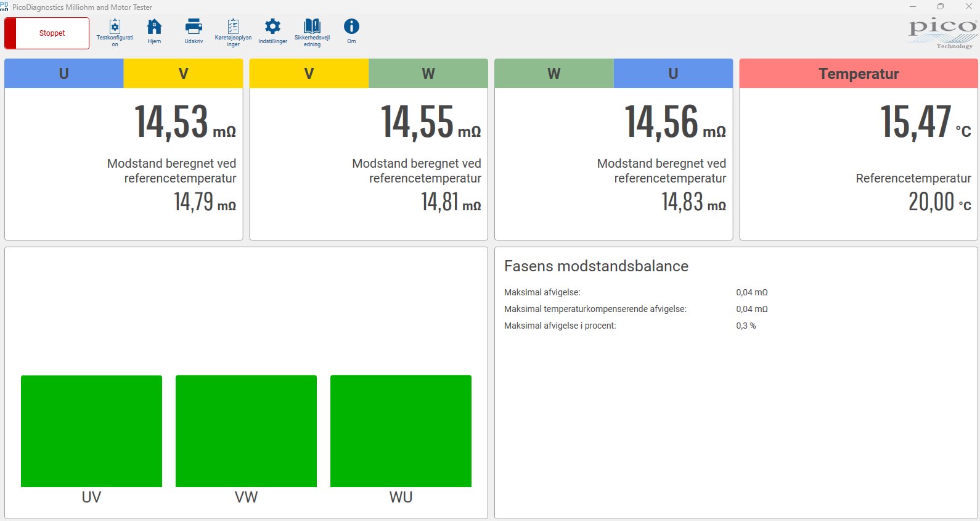Click the red Stoppet button

[47, 33]
